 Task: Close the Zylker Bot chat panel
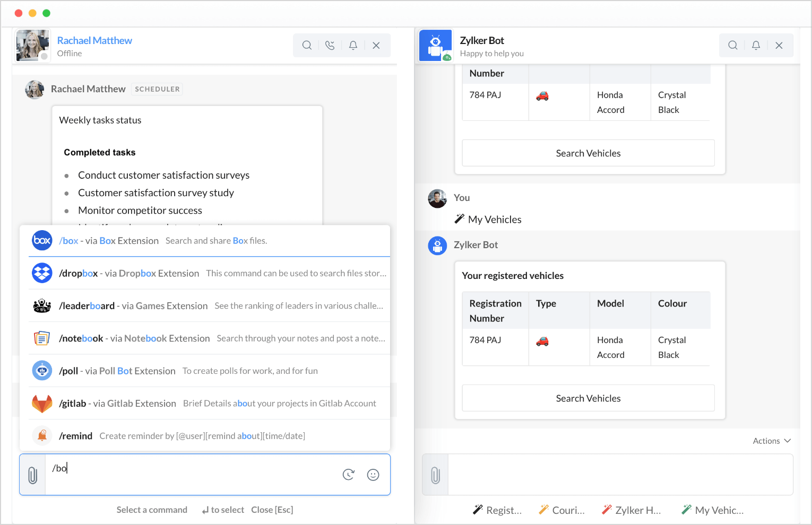coord(779,46)
